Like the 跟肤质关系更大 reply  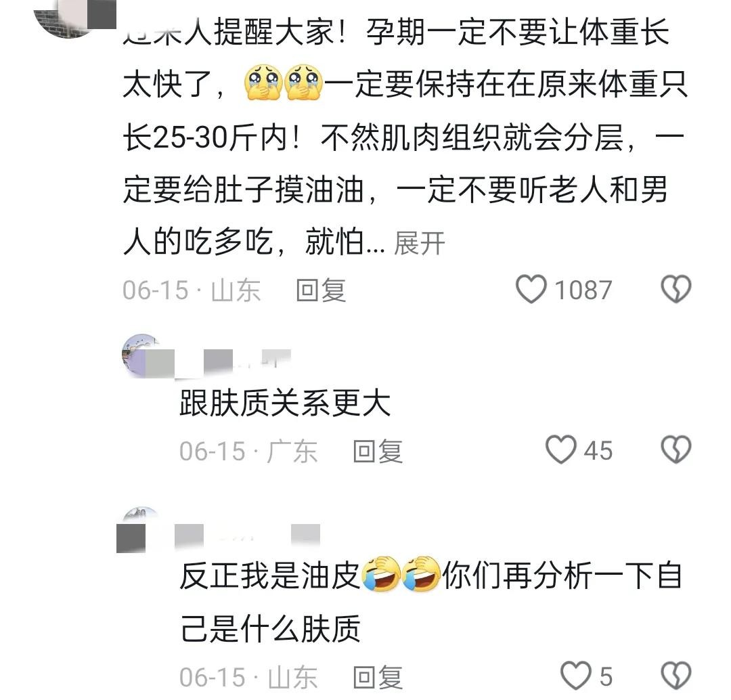pyautogui.click(x=561, y=450)
